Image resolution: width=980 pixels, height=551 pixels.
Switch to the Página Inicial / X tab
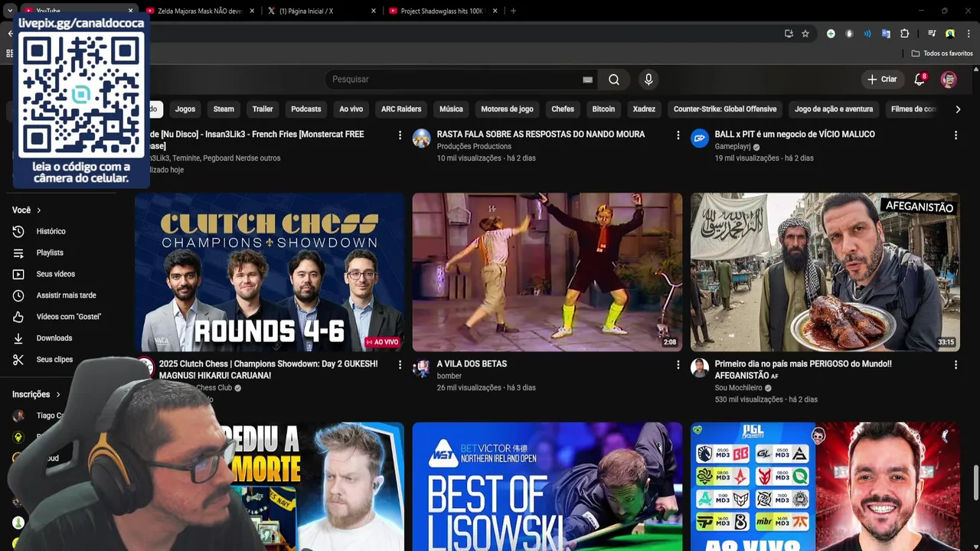point(321,11)
